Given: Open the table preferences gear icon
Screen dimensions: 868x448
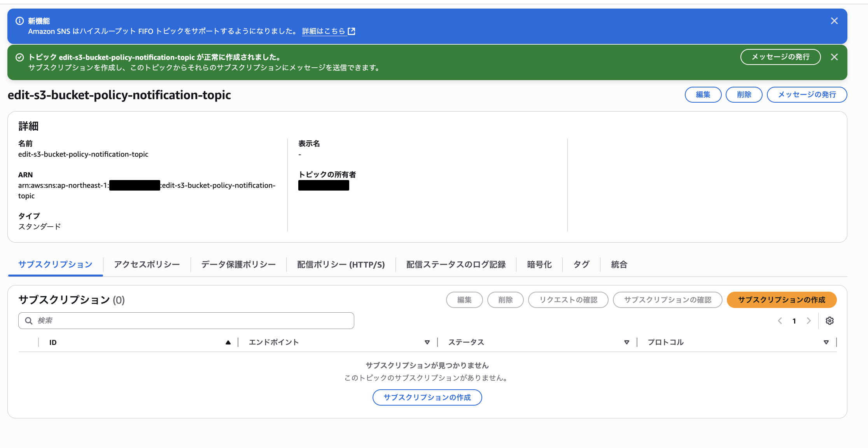Looking at the screenshot, I should pos(829,321).
